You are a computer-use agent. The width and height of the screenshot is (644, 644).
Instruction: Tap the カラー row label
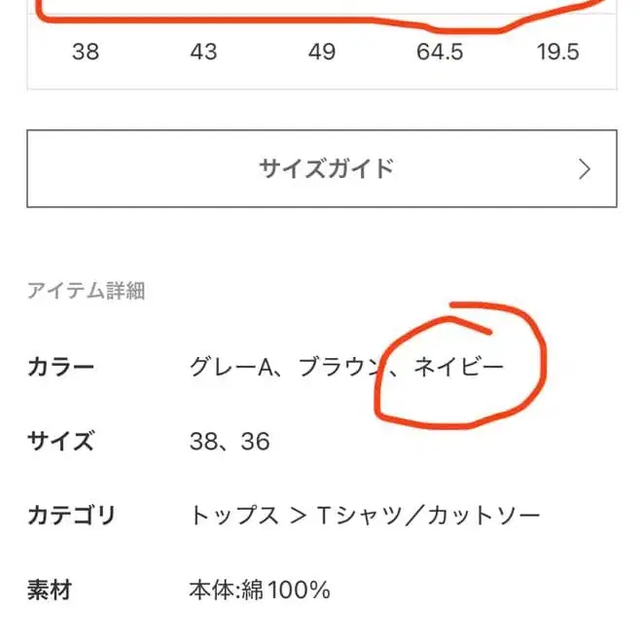pyautogui.click(x=61, y=368)
